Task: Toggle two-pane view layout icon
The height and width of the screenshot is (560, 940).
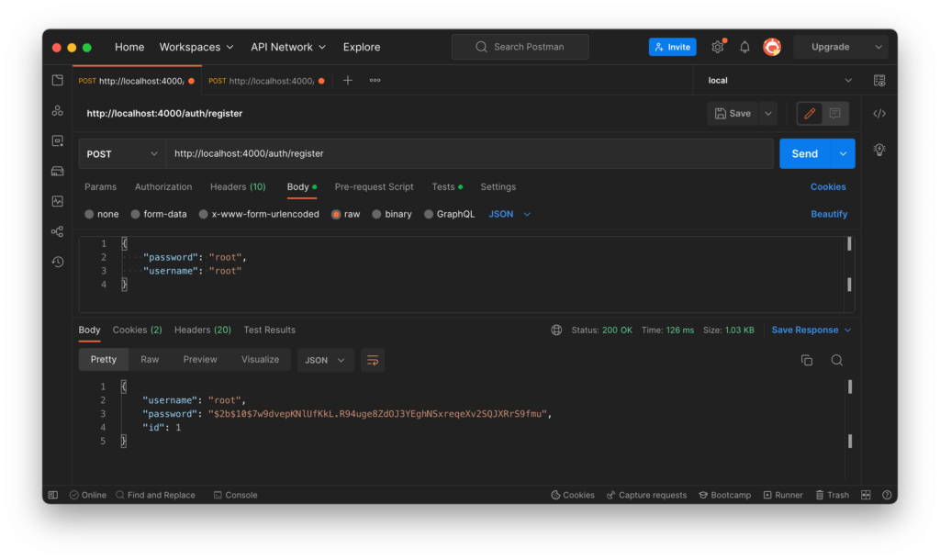Action: [x=866, y=495]
